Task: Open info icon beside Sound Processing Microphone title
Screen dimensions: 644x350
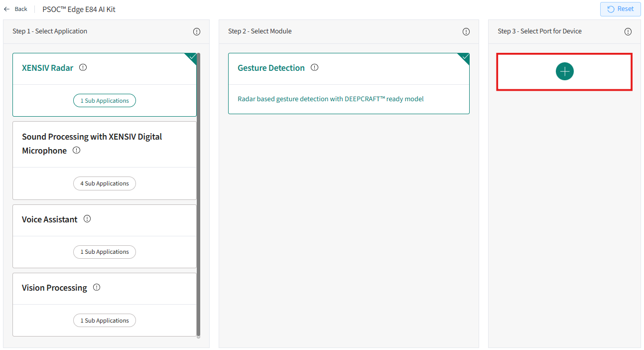Action: [x=76, y=150]
